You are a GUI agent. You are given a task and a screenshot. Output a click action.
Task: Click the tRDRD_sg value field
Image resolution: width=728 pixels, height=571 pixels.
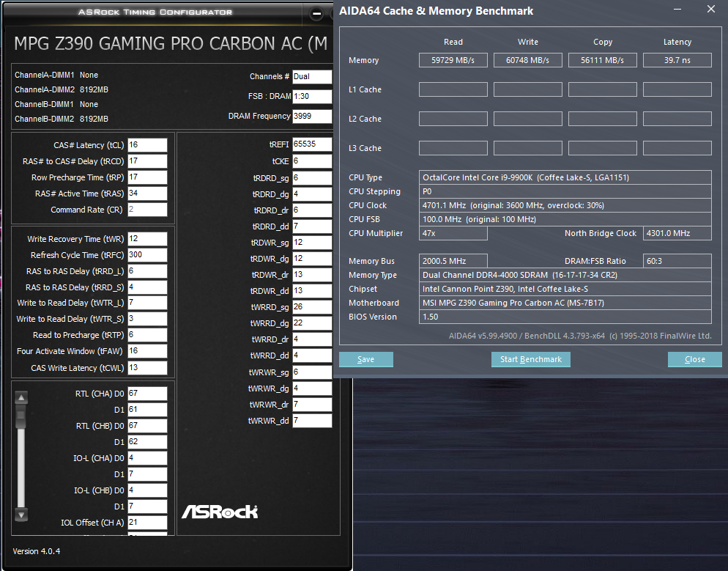point(312,178)
